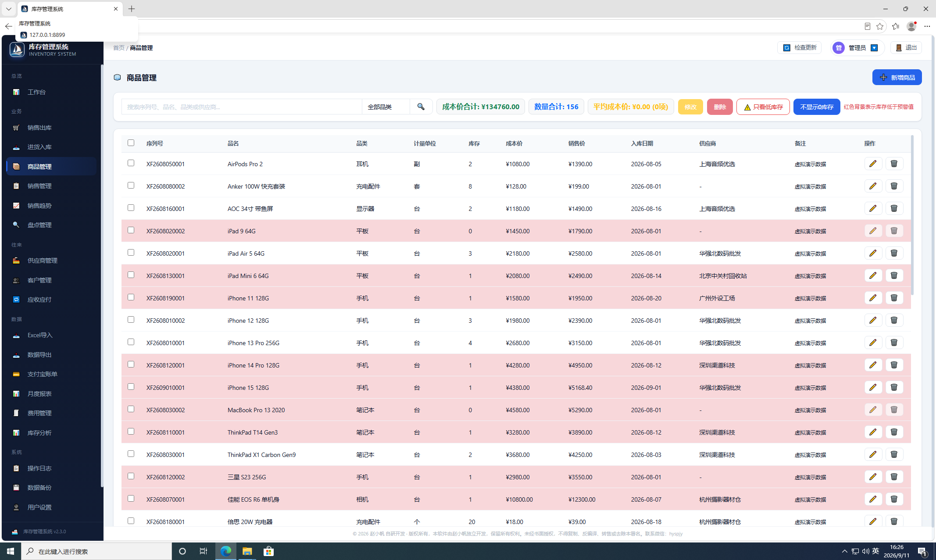Open a new browser tab with plus
Image resolution: width=936 pixels, height=560 pixels.
pos(132,9)
